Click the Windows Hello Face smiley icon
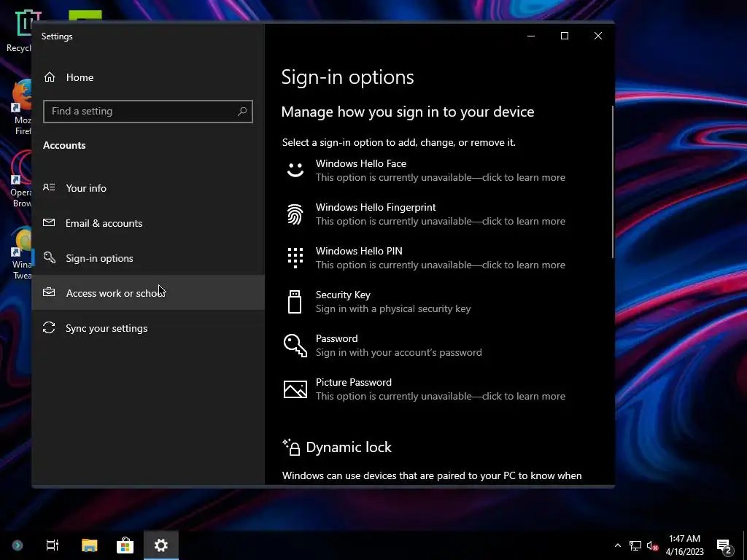Viewport: 747px width, 560px height. [295, 170]
